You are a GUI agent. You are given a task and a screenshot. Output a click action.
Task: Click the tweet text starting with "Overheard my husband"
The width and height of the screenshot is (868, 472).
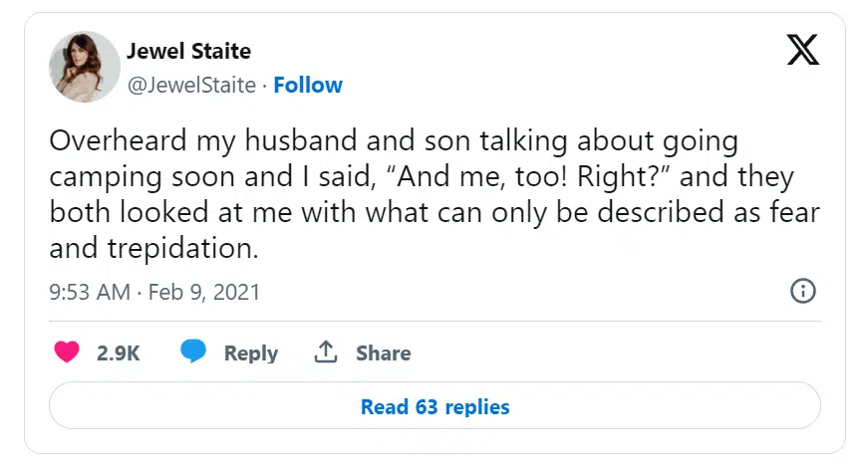click(393, 141)
